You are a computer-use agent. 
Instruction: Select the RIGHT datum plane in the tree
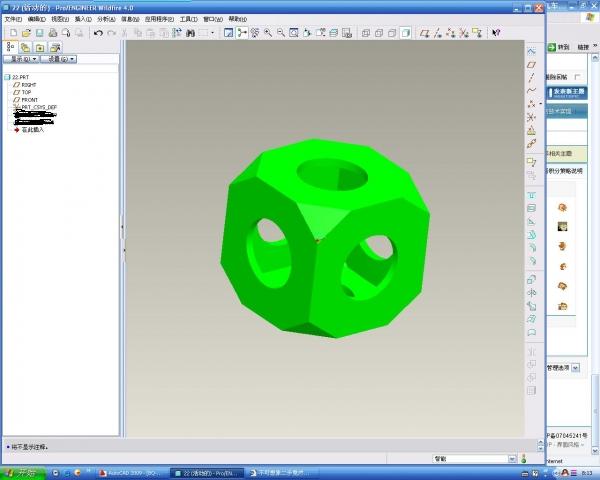[x=25, y=85]
